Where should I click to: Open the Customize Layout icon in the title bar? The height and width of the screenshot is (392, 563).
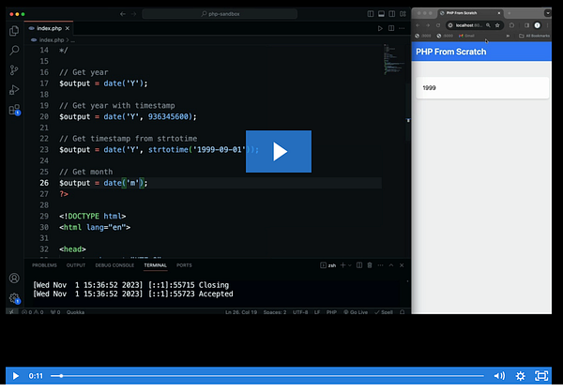[x=403, y=14]
